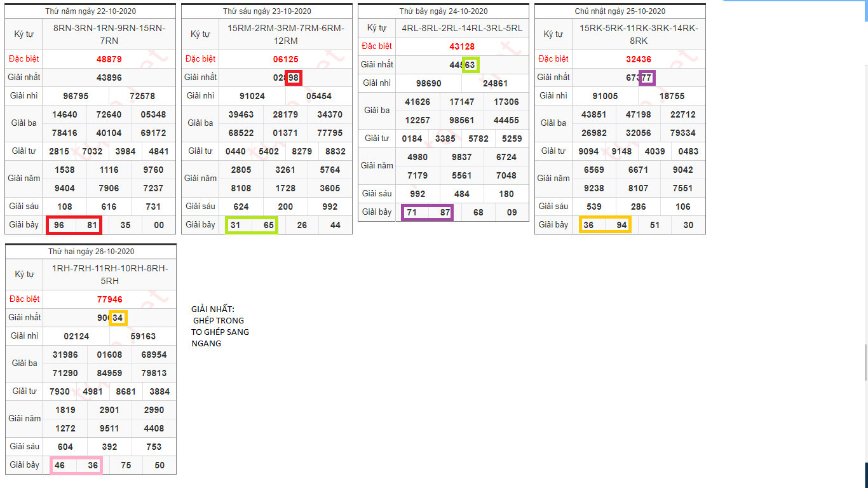
Task: Click the 'GIẢI NHẤT: GHÉP TRONG' note text
Action: click(217, 315)
